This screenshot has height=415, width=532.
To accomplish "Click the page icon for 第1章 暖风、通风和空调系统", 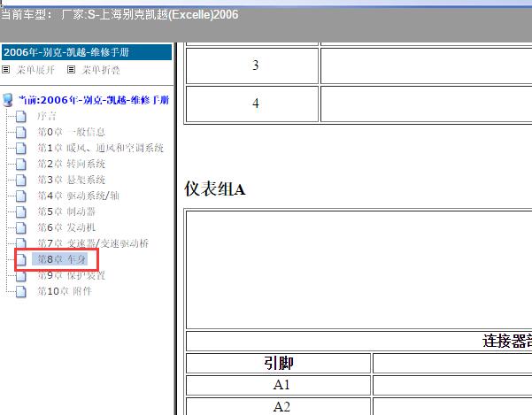I will (21, 148).
